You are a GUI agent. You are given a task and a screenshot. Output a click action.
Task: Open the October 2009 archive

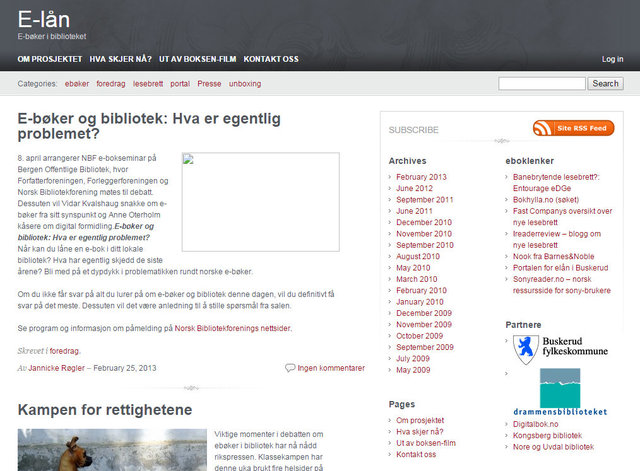coord(419,336)
